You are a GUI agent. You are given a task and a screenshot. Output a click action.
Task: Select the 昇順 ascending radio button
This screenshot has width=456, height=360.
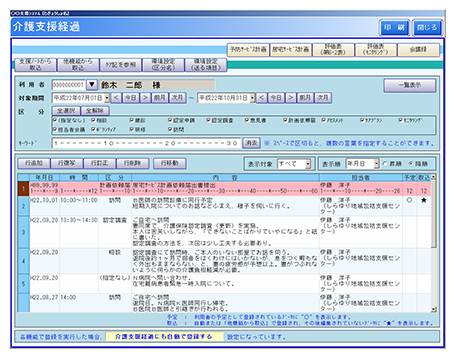coord(385,164)
